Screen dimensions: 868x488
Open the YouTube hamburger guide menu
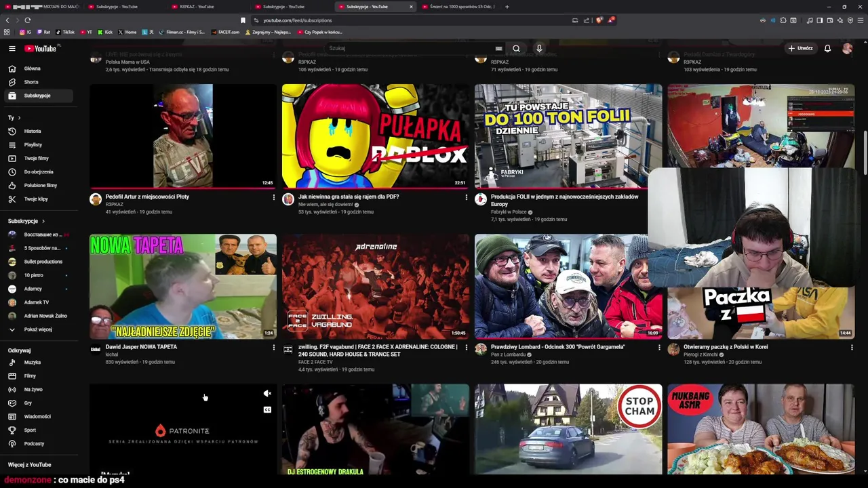[12, 48]
